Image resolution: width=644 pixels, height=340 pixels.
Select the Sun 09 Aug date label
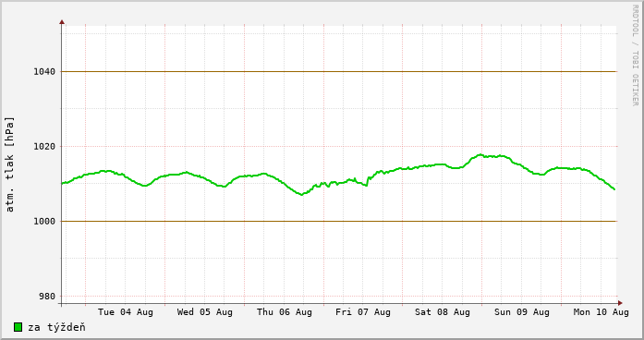tap(522, 312)
